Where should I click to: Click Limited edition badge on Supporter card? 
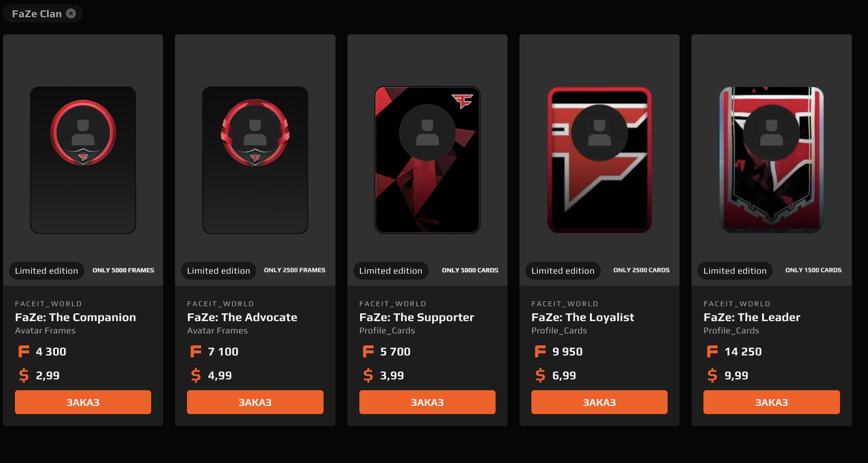[x=391, y=271]
